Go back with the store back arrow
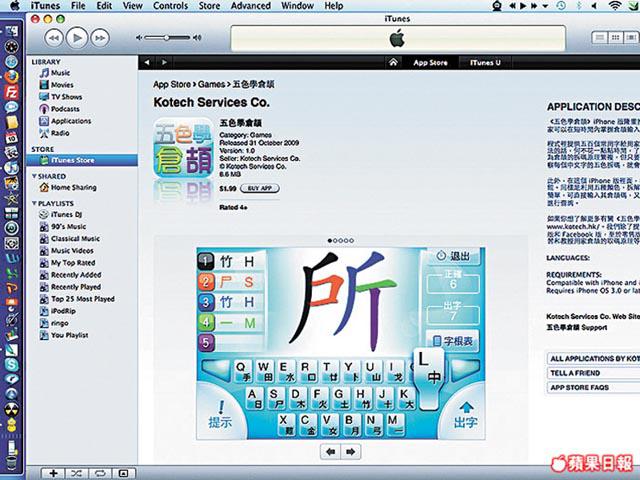Viewport: 640px width, 480px height. click(147, 62)
